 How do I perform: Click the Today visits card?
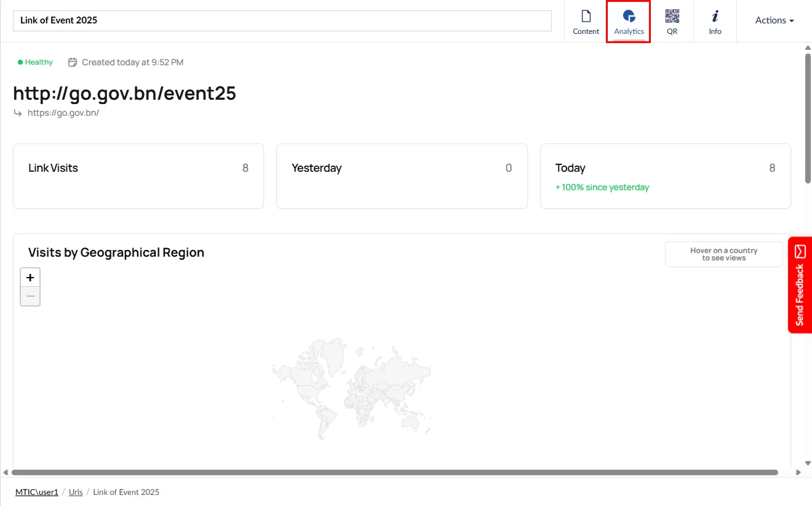[665, 176]
